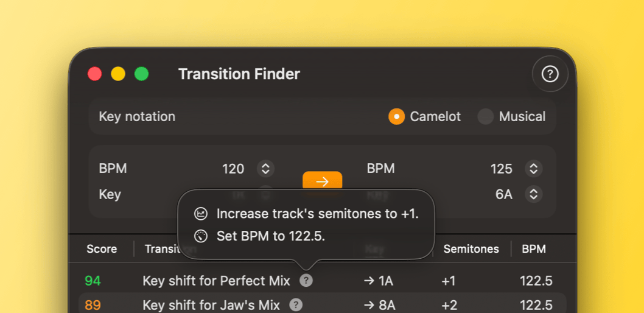Sort by the Semitones column header
Screen dimensions: 644x313
click(x=471, y=248)
